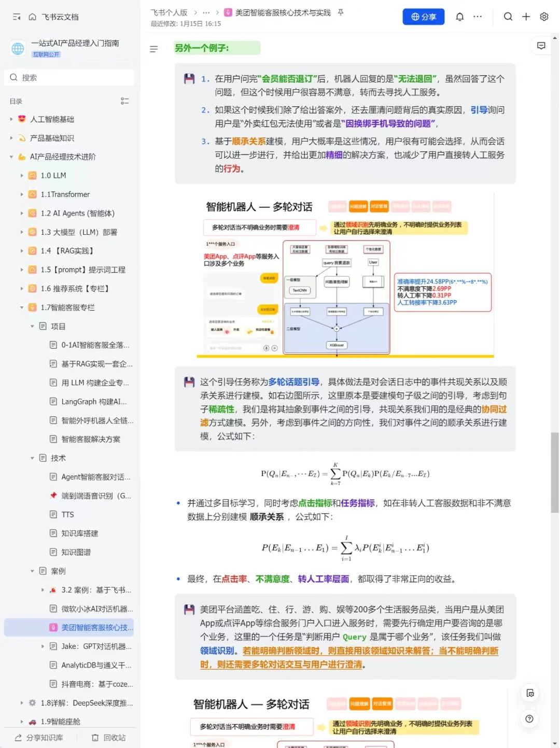Image resolution: width=560 pixels, height=748 pixels.
Task: Open 0-1AI智能客服全落 document
Action: pyautogui.click(x=95, y=345)
